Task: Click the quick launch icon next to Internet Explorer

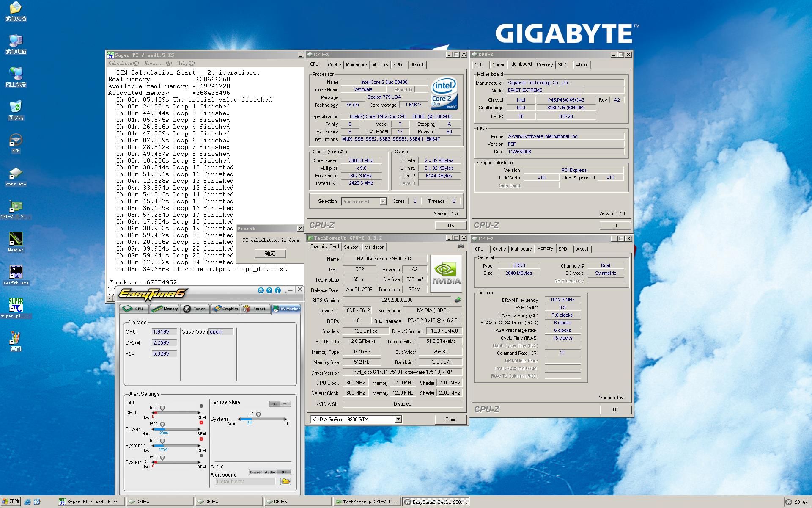Action: click(x=37, y=502)
